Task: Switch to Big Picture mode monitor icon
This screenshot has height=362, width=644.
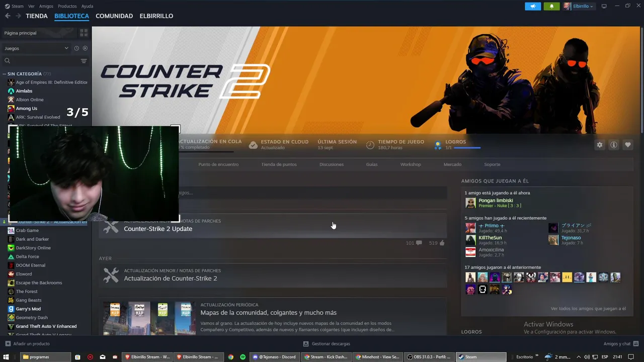Action: click(x=604, y=6)
